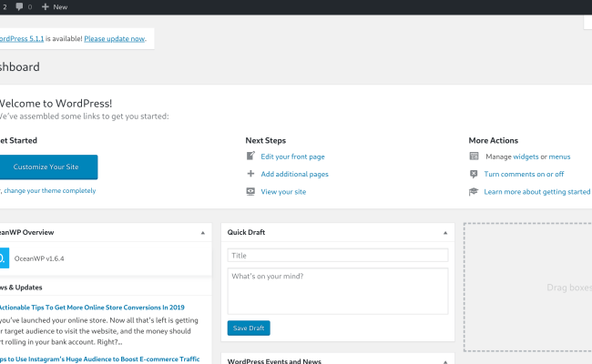Click the manage widgets icon
This screenshot has width=592, height=364.
pos(474,157)
